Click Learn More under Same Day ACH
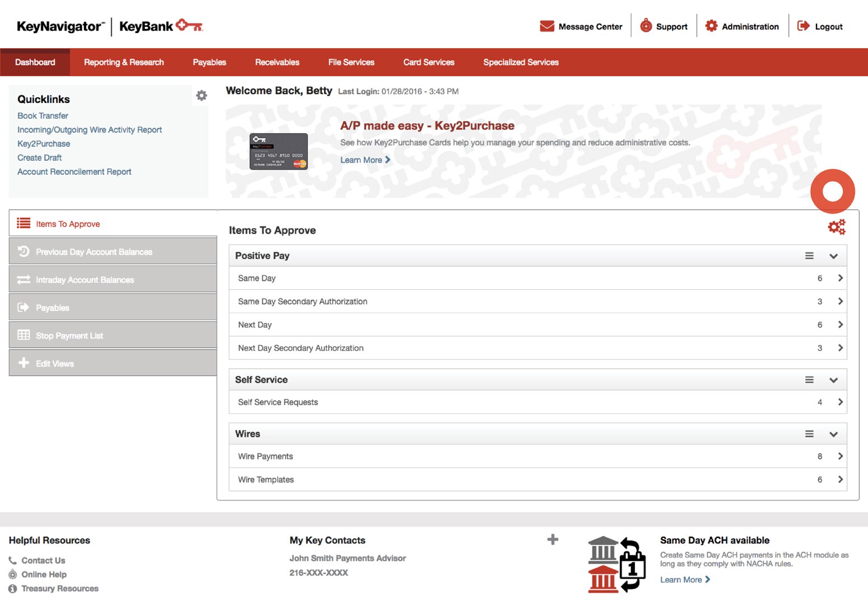This screenshot has width=868, height=609. point(685,579)
